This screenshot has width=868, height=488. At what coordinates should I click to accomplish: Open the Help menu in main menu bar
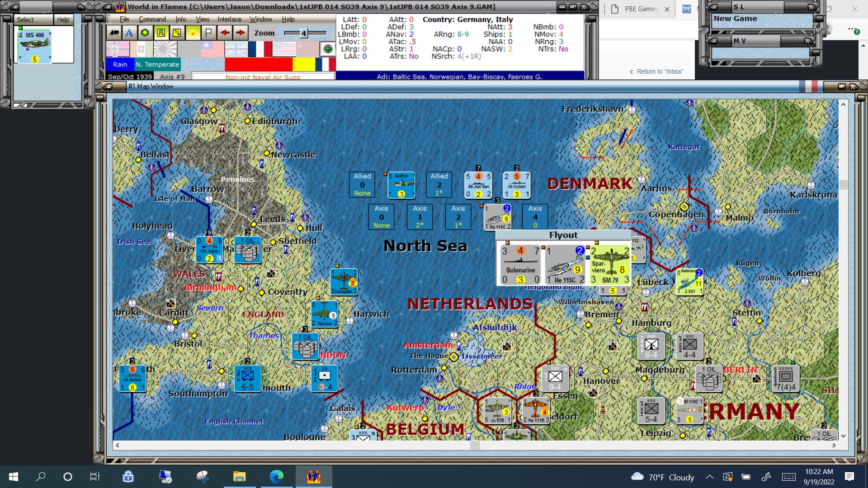coord(288,19)
